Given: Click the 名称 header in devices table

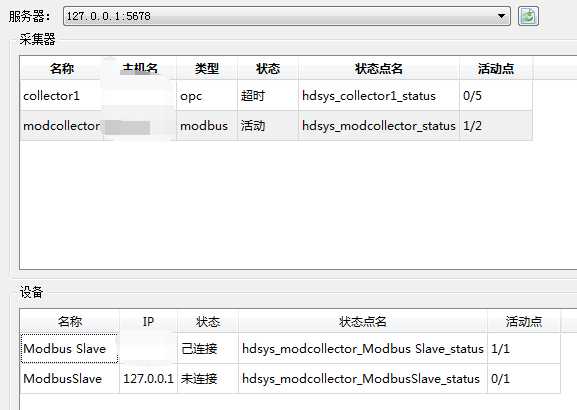Looking at the screenshot, I should click(70, 322).
